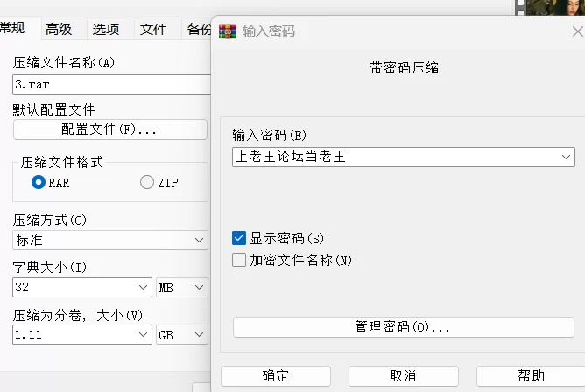Open the 选项 tab
The image size is (585, 392).
pyautogui.click(x=106, y=29)
